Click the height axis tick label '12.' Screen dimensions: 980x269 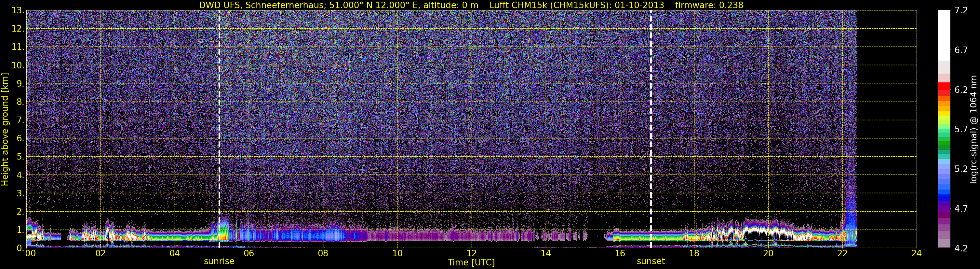click(18, 29)
